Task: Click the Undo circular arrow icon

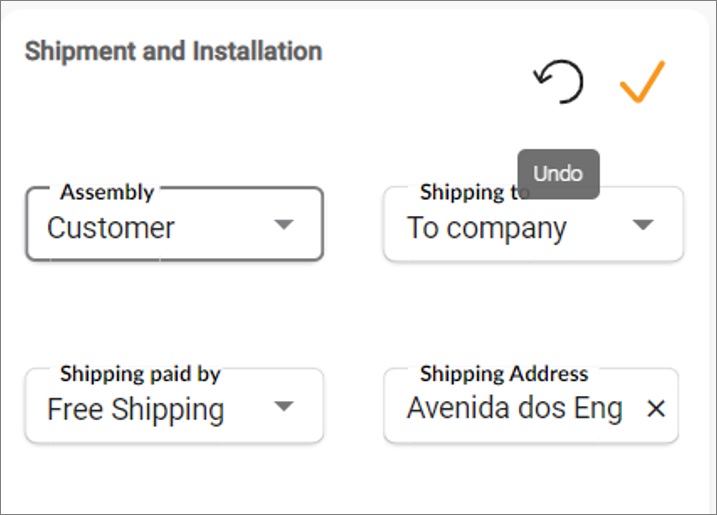Action: (558, 81)
